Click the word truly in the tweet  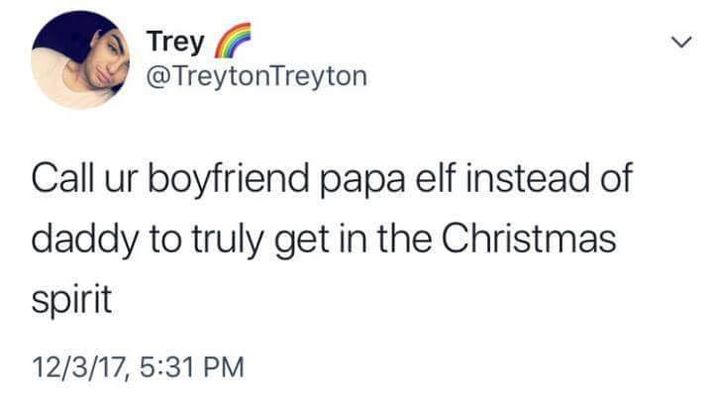tap(227, 241)
